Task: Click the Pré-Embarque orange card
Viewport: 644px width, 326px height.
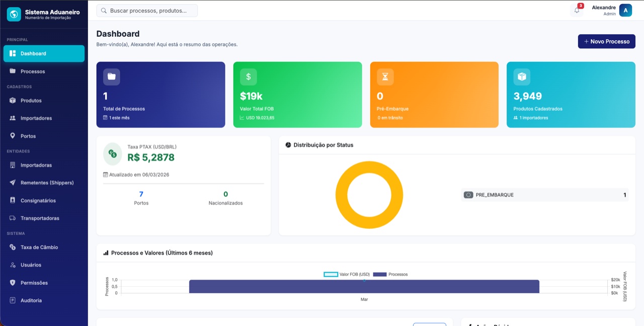Action: (x=434, y=95)
